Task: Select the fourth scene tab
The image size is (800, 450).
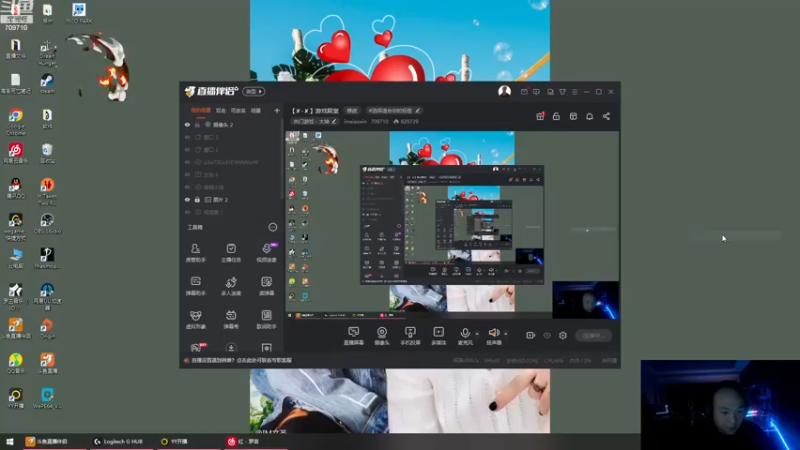Action: point(256,110)
